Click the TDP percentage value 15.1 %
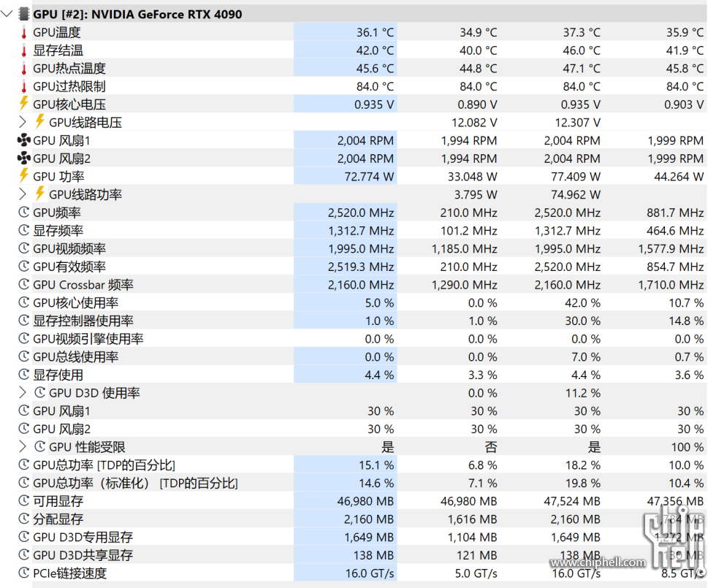 [376, 465]
